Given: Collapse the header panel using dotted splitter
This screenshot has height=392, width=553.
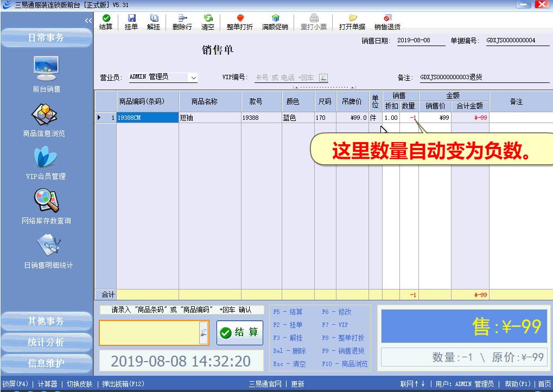Looking at the screenshot, I should tap(324, 87).
